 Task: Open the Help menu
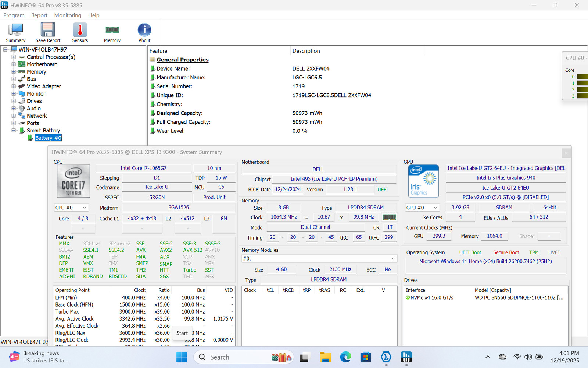94,15
